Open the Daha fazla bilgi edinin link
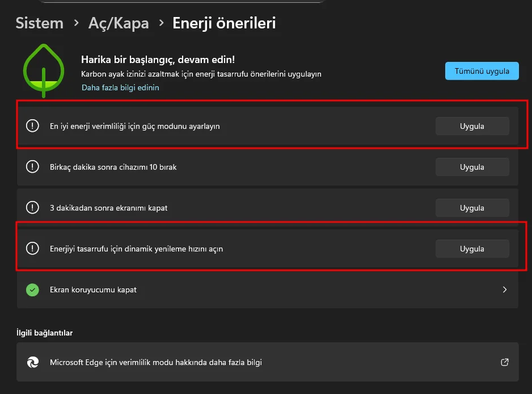 pyautogui.click(x=120, y=87)
